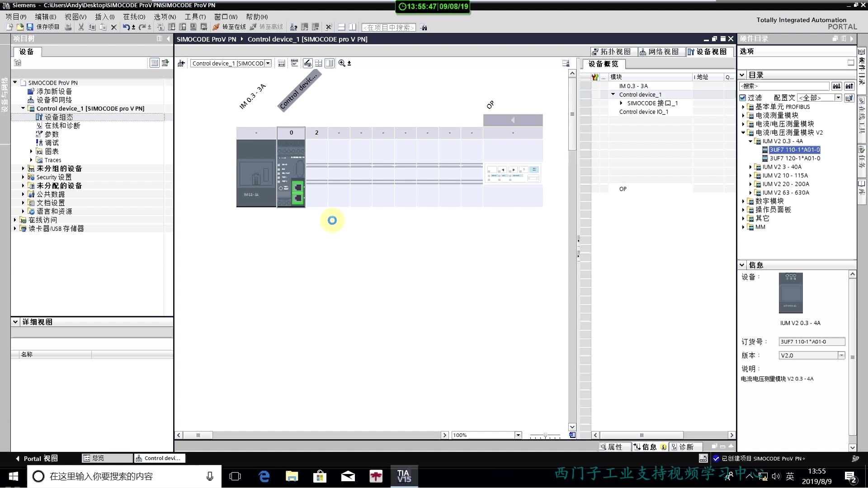Open Microsoft Edge from the taskbar

(x=264, y=476)
